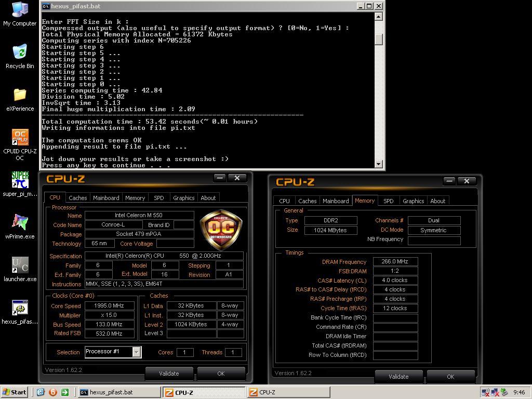532x399 pixels.
Task: Click the FSB:DRAM 1:2 value
Action: pyautogui.click(x=395, y=271)
